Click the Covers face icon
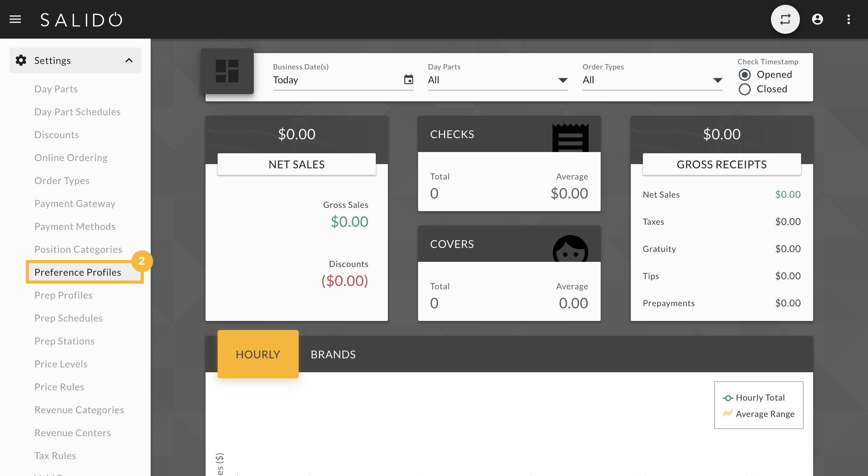The height and width of the screenshot is (476, 868). (570, 248)
